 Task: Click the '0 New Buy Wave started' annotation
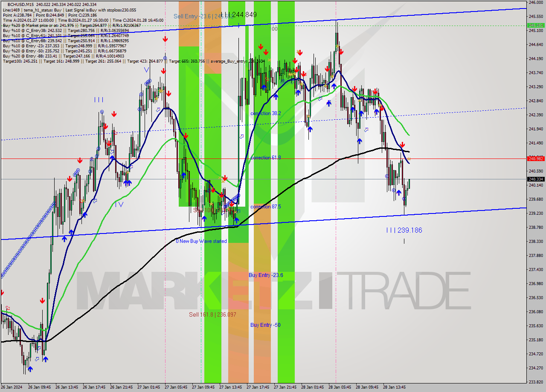[x=201, y=241]
